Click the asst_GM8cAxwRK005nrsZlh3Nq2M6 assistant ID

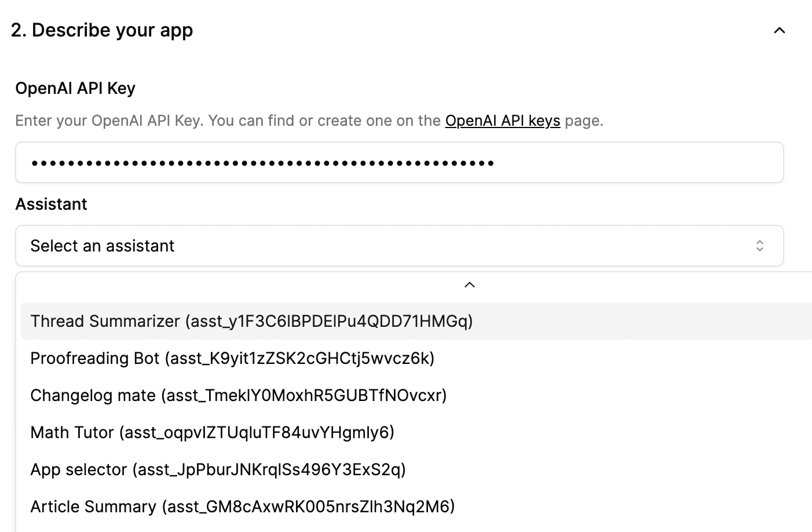(x=308, y=507)
